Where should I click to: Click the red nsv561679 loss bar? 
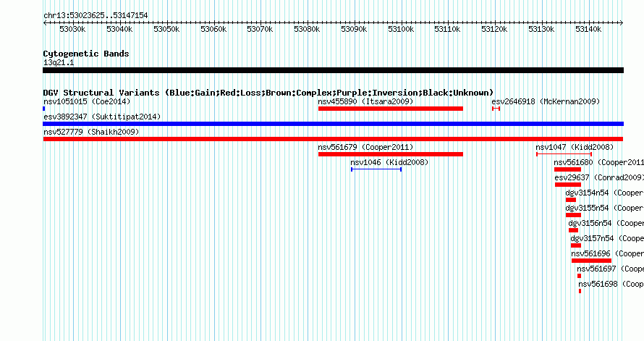click(391, 154)
